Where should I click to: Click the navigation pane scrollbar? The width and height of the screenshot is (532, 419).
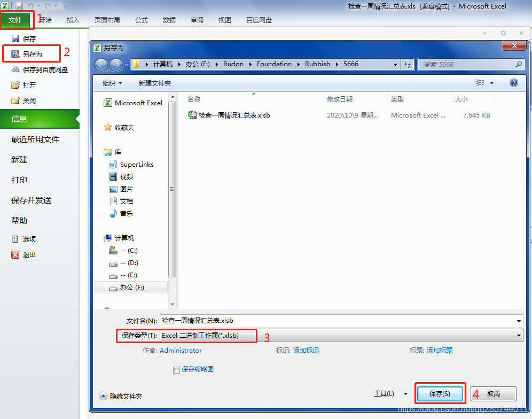(173, 189)
